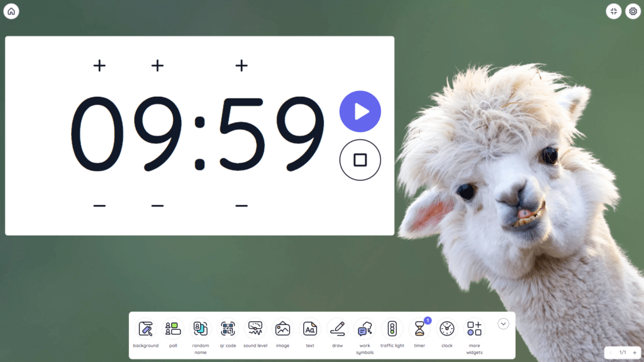
Task: Go to the home screen
Action: click(x=11, y=11)
